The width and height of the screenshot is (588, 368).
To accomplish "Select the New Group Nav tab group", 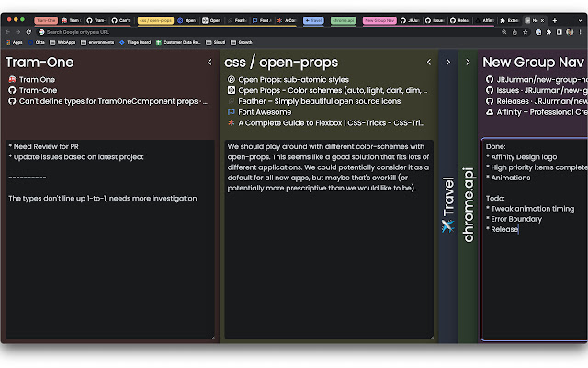I will click(x=380, y=19).
